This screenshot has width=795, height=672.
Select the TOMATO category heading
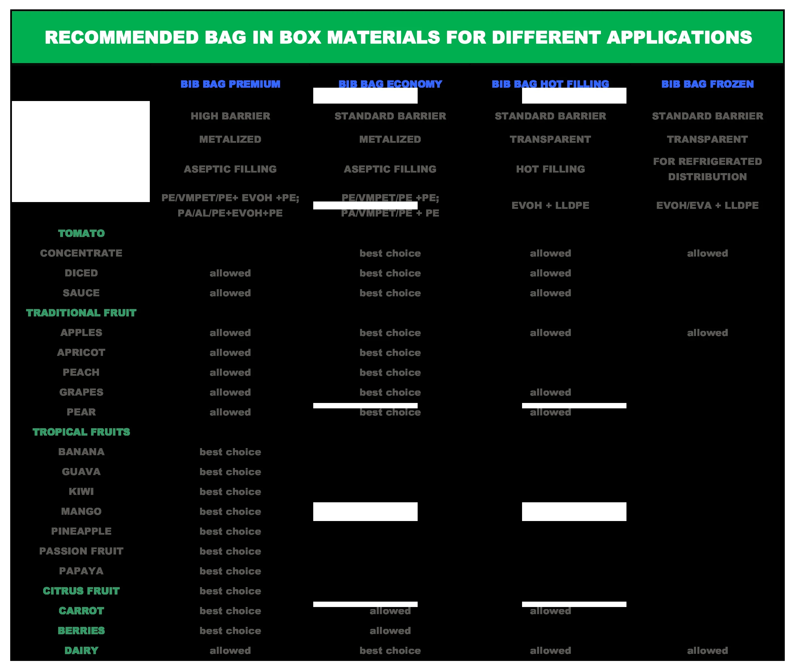(x=81, y=233)
